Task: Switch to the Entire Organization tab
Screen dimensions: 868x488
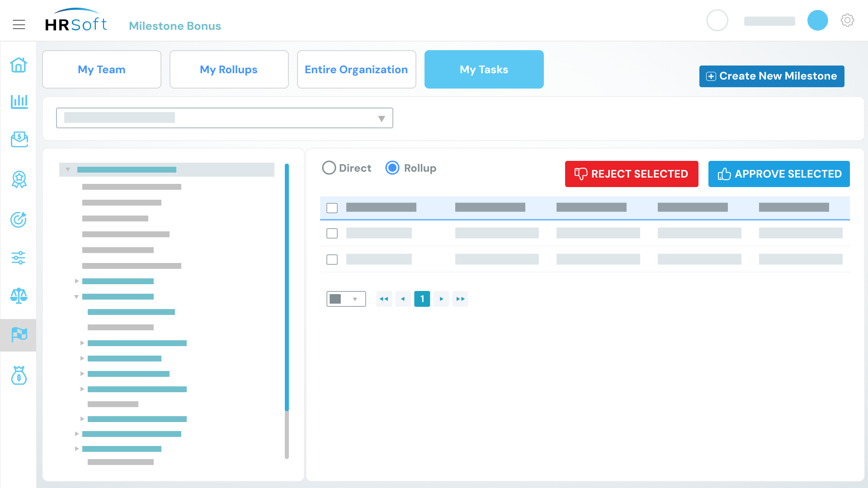Action: (x=356, y=70)
